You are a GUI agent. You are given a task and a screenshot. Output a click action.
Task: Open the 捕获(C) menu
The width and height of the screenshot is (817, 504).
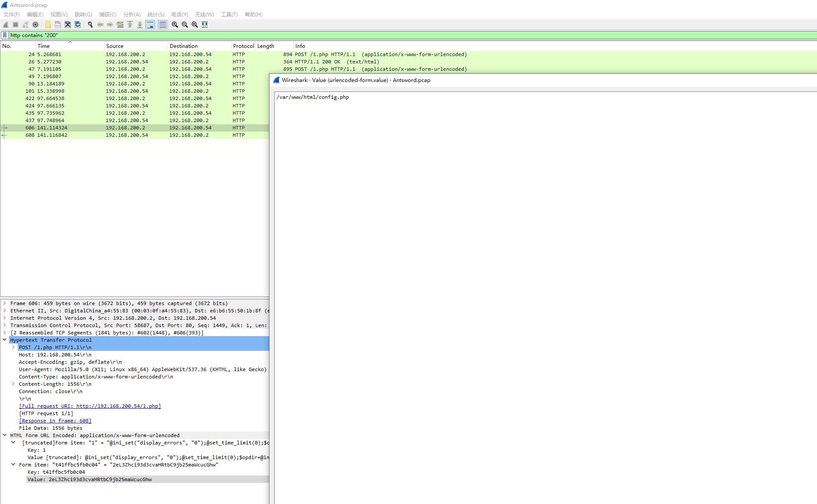[x=108, y=14]
